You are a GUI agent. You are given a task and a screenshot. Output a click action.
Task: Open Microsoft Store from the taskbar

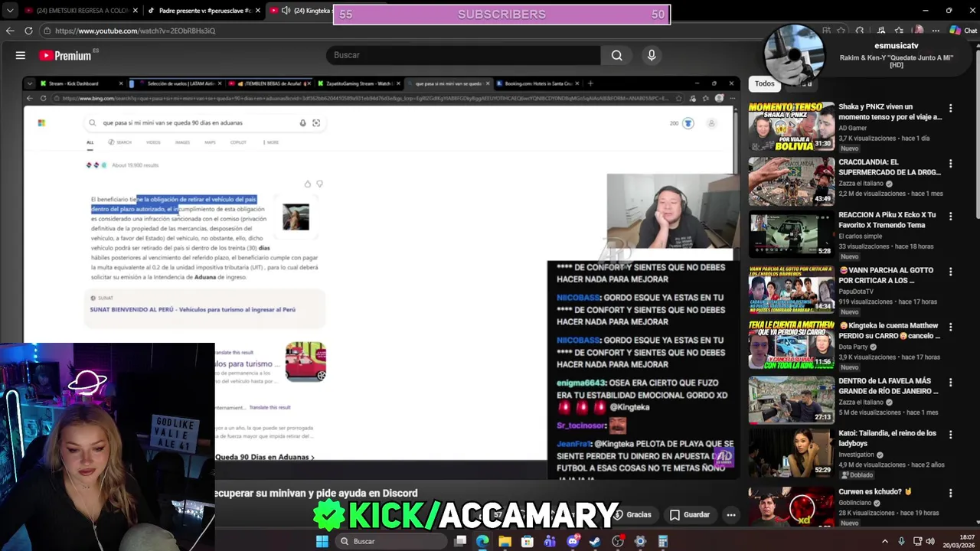click(x=528, y=541)
